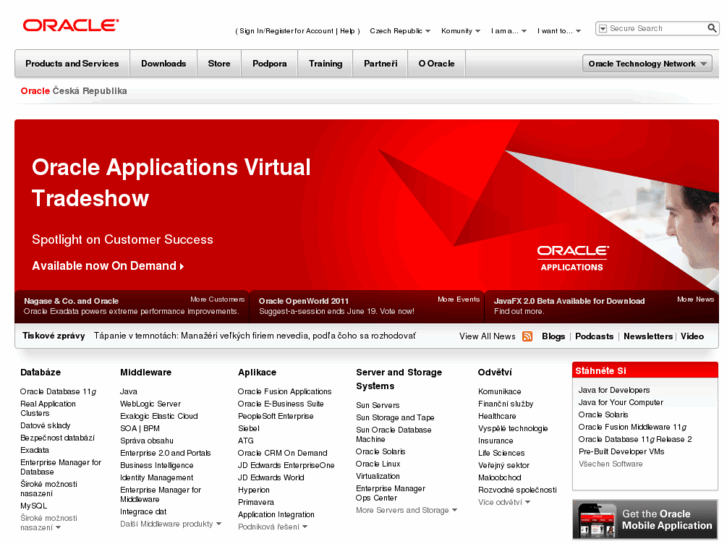
Task: Click 'View All News' link
Action: [x=487, y=336]
